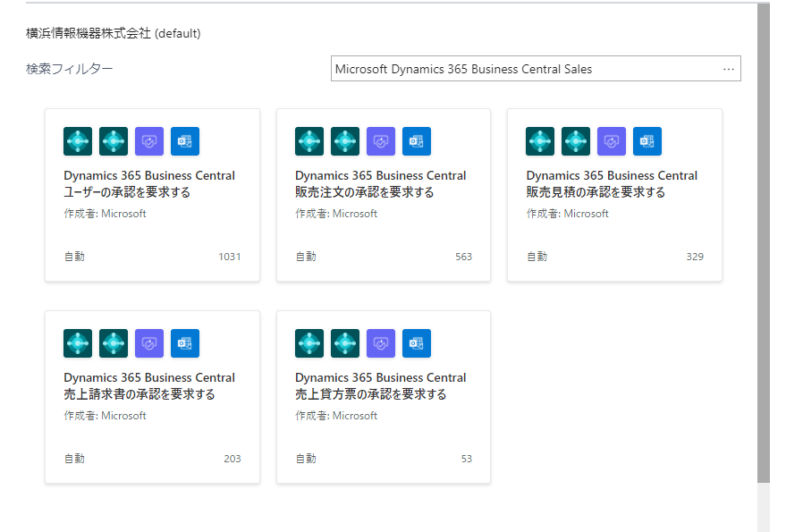Click second Business Central icon on 販売注文 card
Viewport: 786px width, 532px height.
[x=345, y=141]
